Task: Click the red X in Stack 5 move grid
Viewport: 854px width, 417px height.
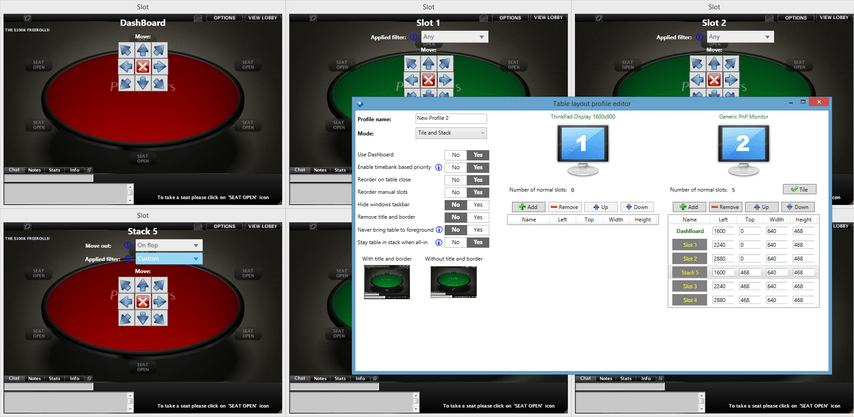Action: pos(142,302)
